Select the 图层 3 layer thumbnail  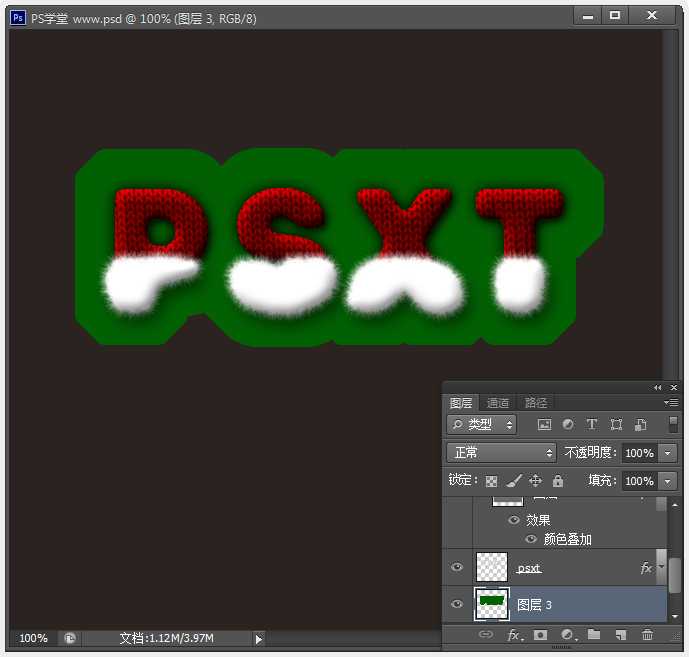[491, 604]
